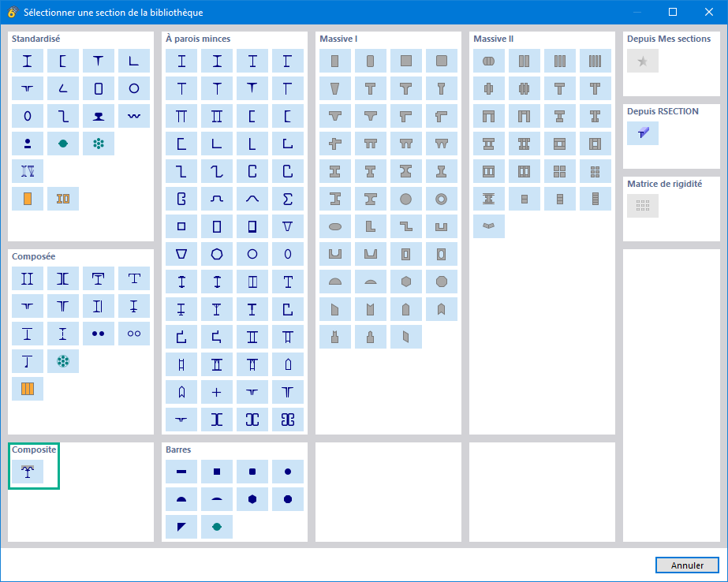Pick the sharp-cornered square bar in Barres

click(x=217, y=472)
